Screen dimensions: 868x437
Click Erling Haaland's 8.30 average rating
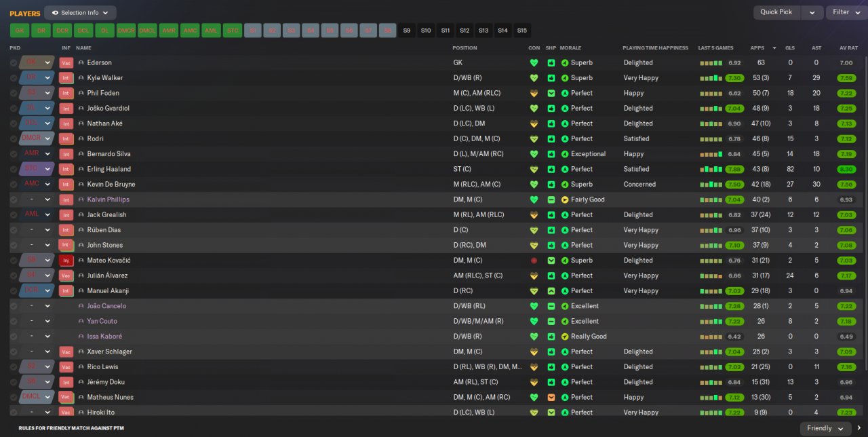846,169
